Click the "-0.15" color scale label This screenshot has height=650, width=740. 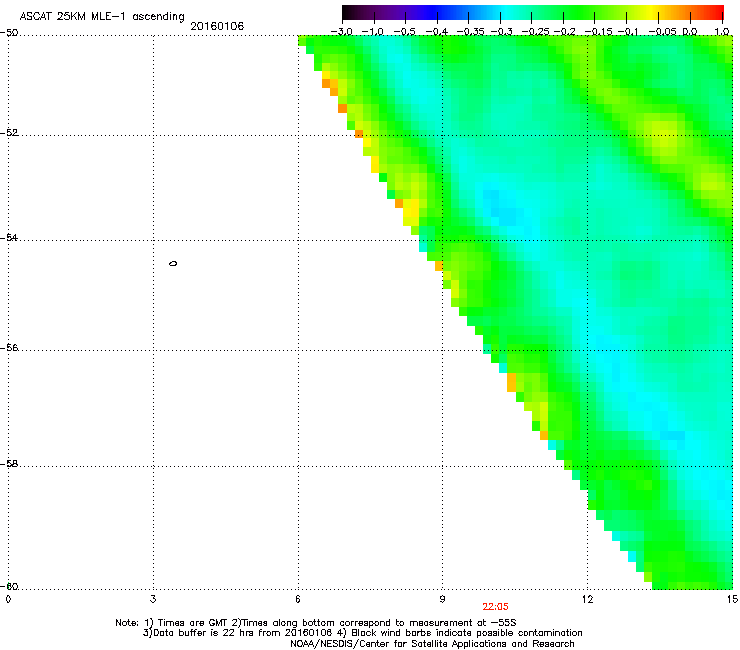coord(597,32)
